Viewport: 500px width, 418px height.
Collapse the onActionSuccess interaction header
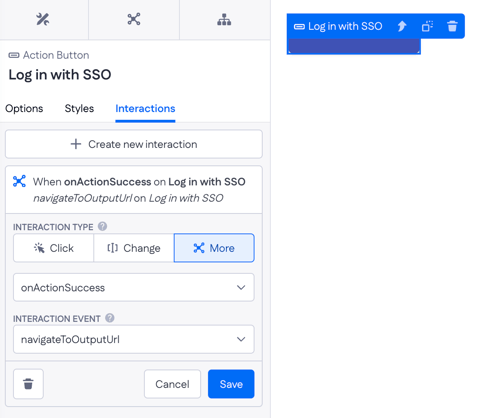pyautogui.click(x=134, y=190)
